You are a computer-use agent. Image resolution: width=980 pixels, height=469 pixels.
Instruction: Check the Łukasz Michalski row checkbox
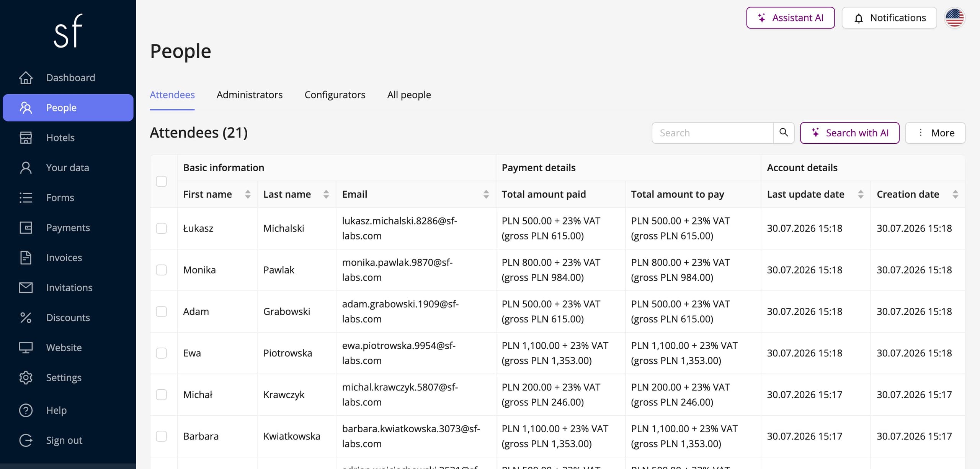point(162,228)
